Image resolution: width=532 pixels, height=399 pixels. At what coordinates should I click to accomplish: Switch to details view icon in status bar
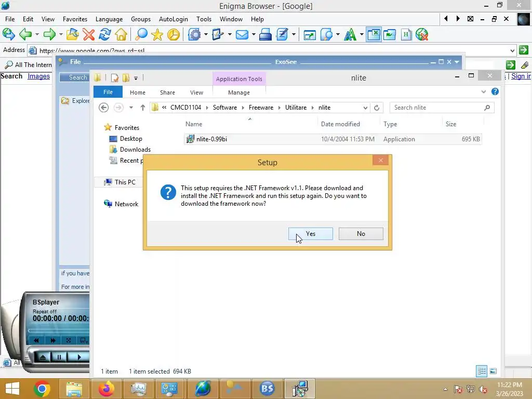482,371
